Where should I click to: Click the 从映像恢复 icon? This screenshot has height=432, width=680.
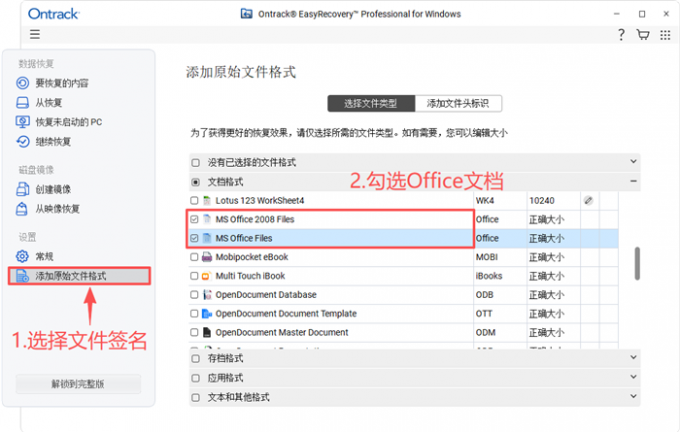[22, 209]
